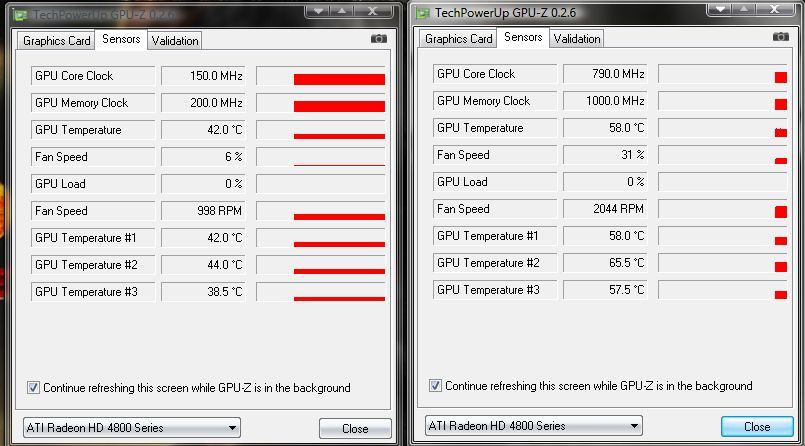
Task: Select the Sensors tab in left window
Action: coord(121,39)
